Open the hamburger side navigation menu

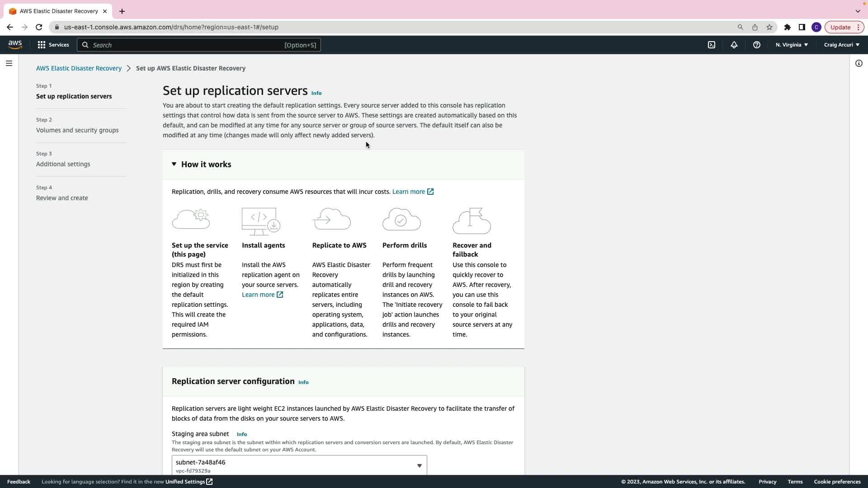pos(9,63)
